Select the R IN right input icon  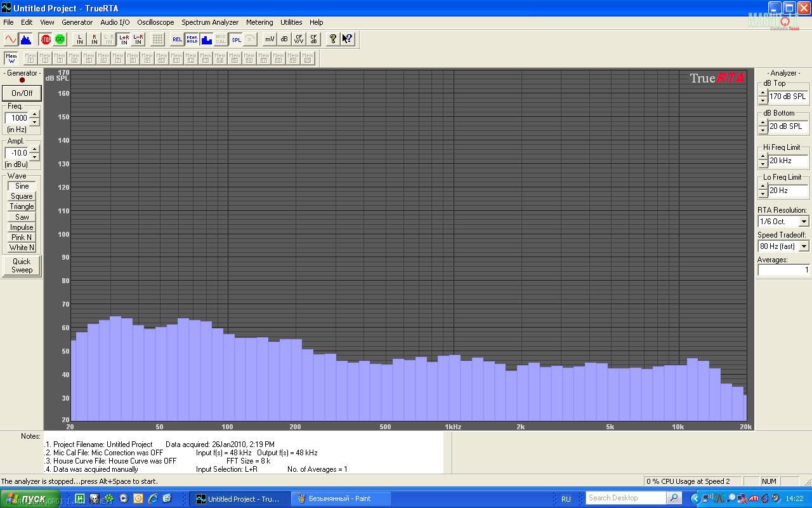coord(94,39)
